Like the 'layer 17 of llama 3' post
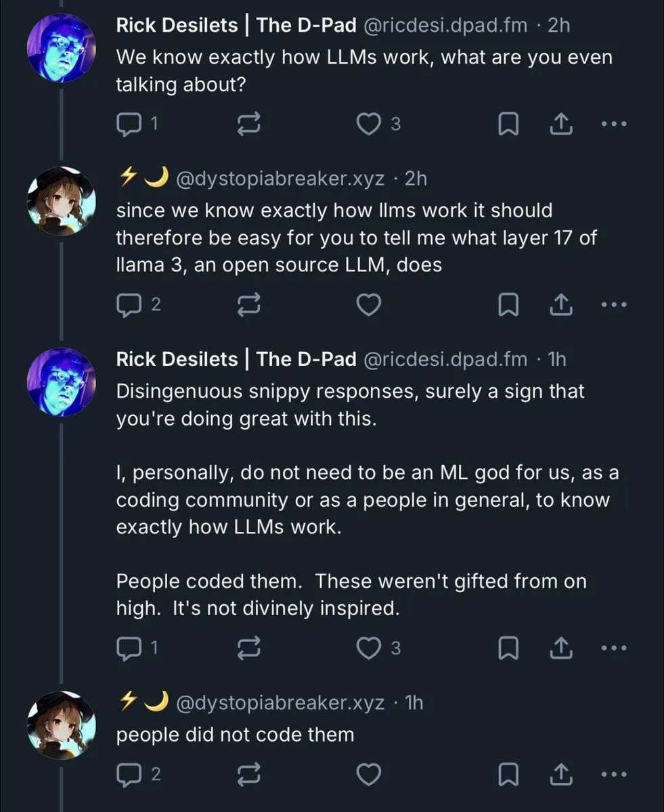This screenshot has height=812, width=664. (x=368, y=305)
